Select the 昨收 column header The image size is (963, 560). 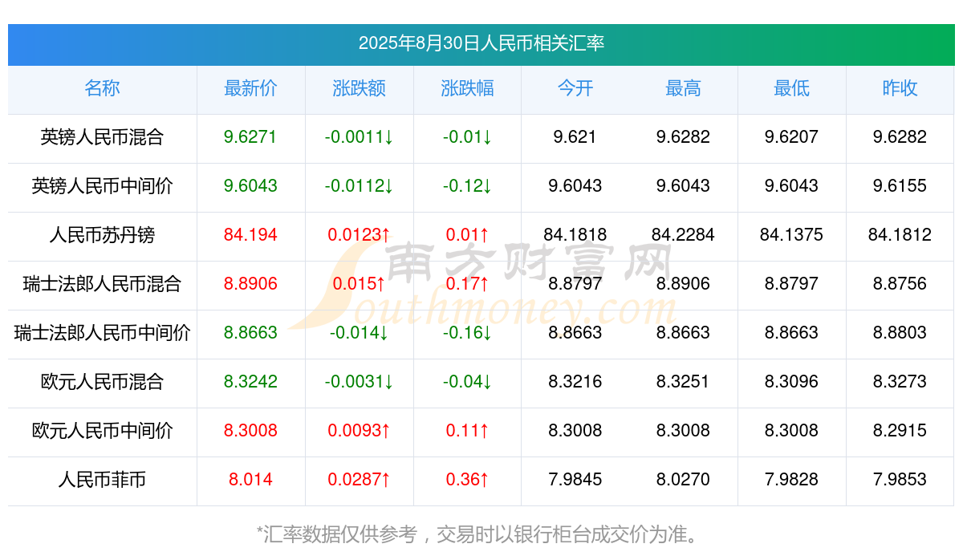click(900, 88)
